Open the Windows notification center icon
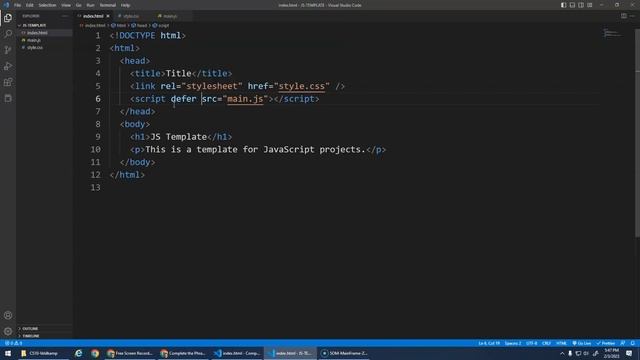This screenshot has height=360, width=640. [x=629, y=353]
